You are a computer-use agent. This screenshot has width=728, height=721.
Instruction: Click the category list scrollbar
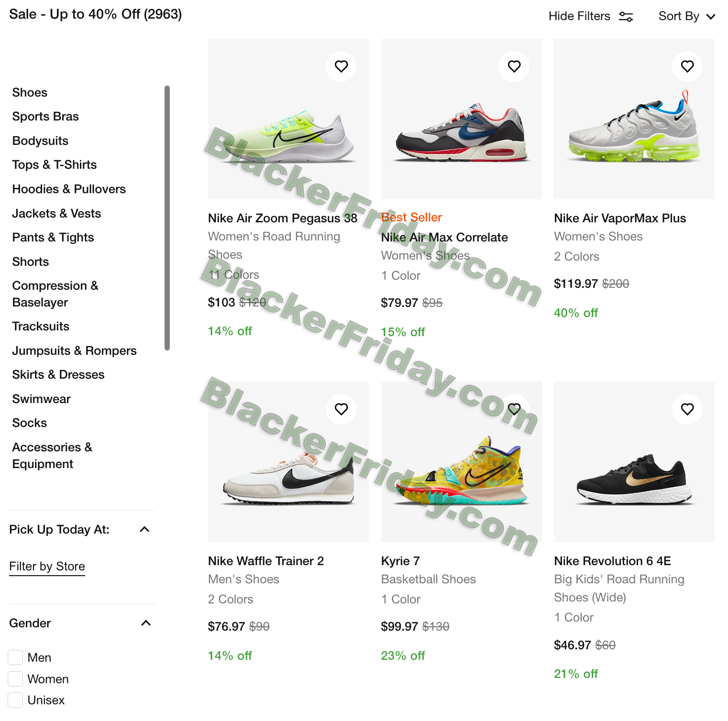click(167, 218)
